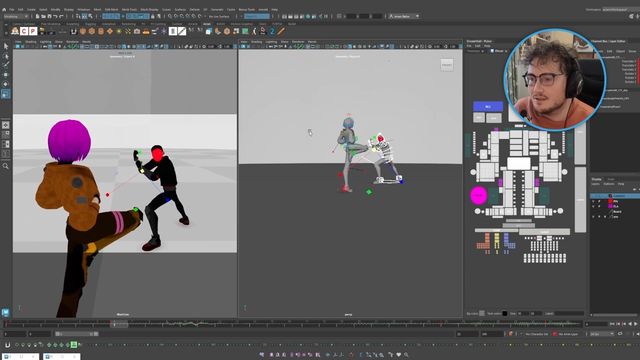Click the FRONT view cube in persp viewport
The width and height of the screenshot is (640, 360).
[x=447, y=65]
